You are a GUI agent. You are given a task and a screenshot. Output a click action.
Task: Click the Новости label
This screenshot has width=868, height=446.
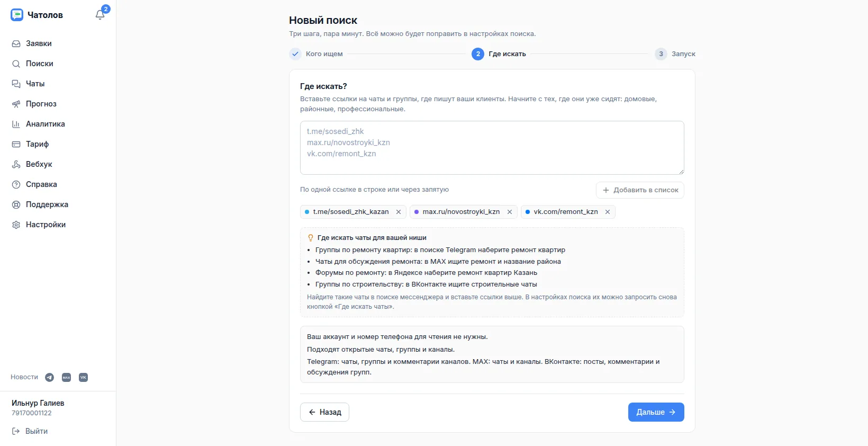(x=24, y=377)
